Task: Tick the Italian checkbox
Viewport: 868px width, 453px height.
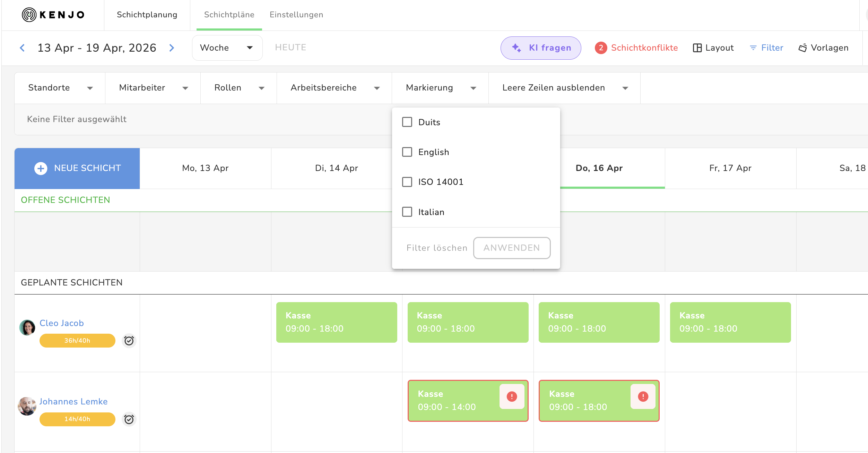Action: coord(407,212)
